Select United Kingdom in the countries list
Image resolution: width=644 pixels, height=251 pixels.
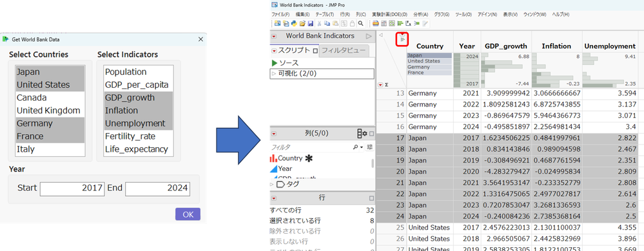(50, 110)
